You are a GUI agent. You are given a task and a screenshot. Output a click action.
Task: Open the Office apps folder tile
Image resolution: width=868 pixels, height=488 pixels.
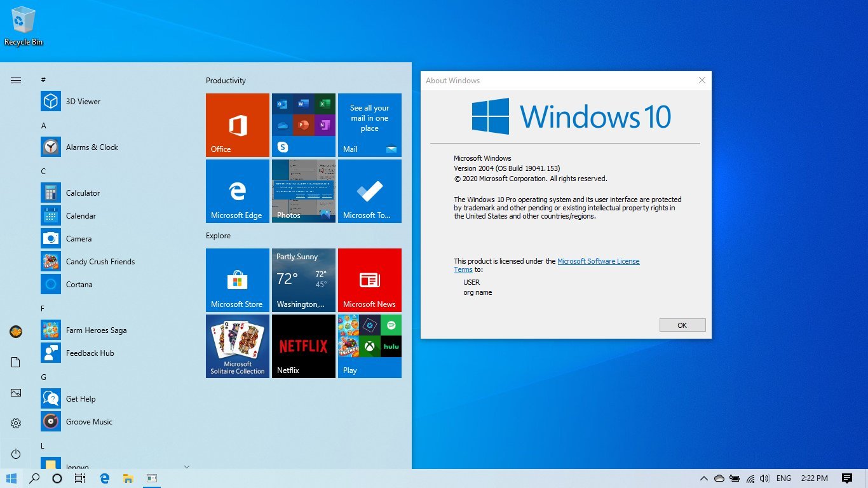pos(304,125)
